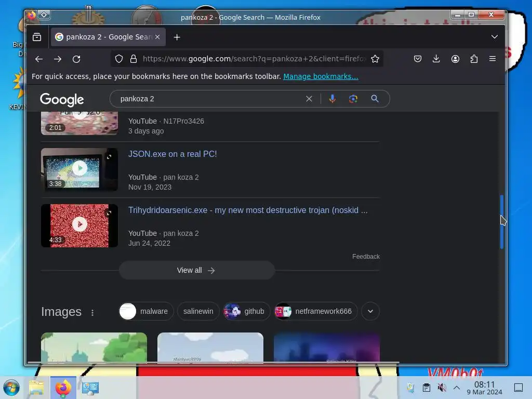Open the Firefox account icon

(x=455, y=59)
